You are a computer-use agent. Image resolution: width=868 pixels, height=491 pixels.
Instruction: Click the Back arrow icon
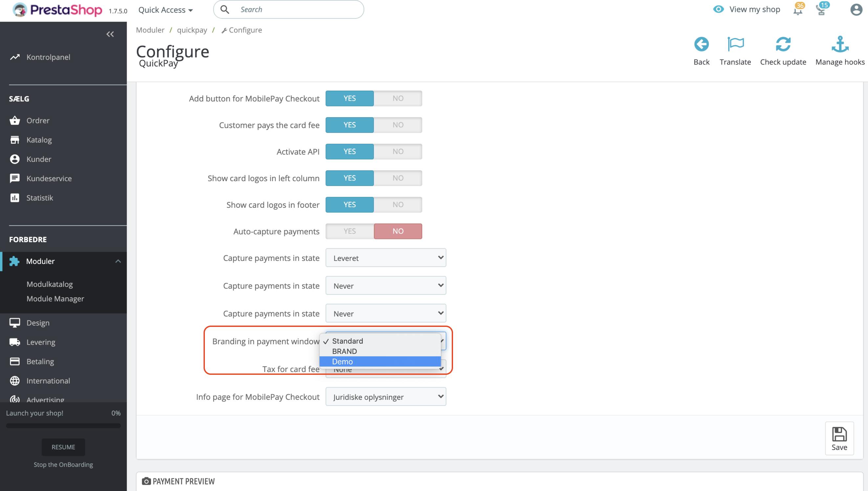coord(701,44)
